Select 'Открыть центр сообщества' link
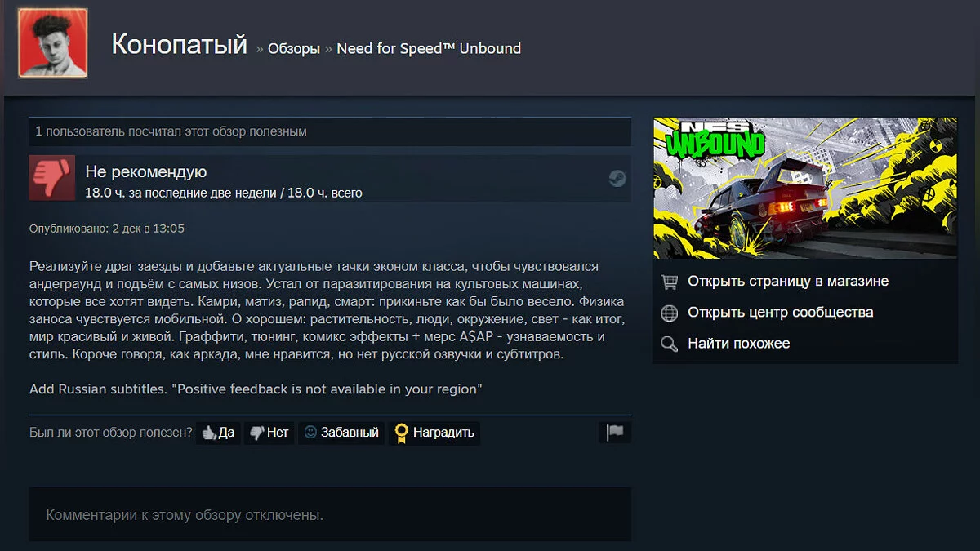980x551 pixels. point(780,313)
